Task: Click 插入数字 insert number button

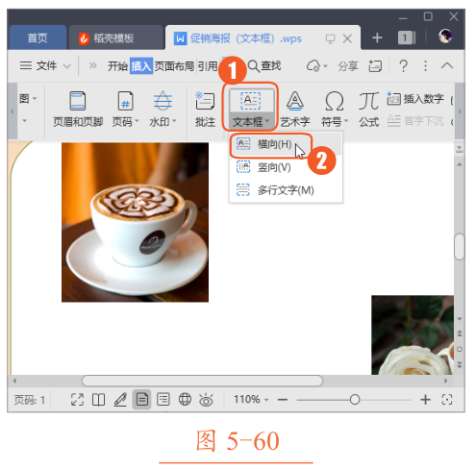Action: point(415,99)
